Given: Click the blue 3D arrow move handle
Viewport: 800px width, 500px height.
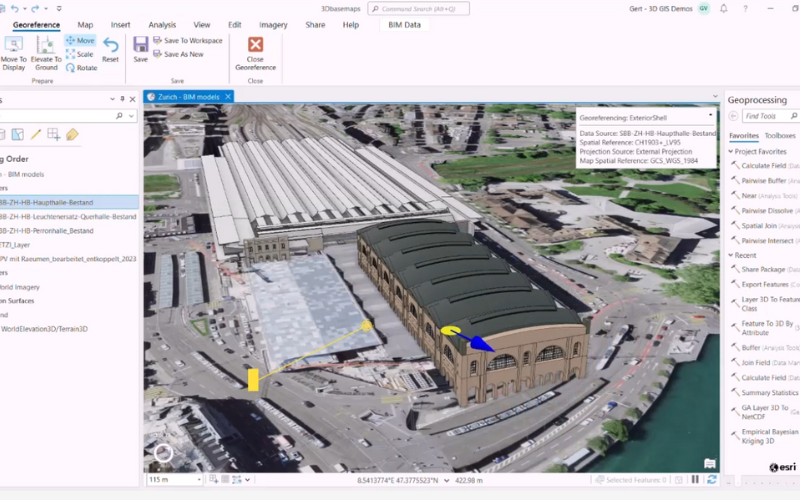Looking at the screenshot, I should coord(481,343).
